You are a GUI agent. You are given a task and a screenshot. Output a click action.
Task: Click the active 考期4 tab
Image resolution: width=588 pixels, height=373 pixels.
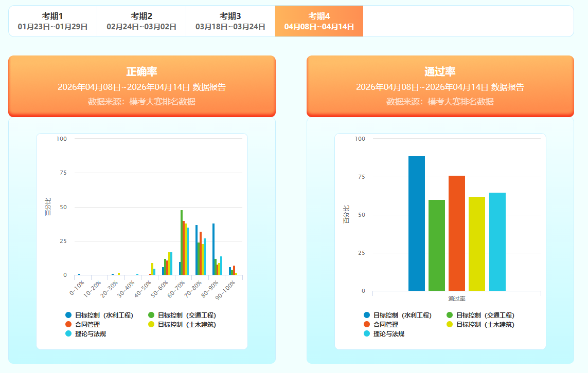(x=319, y=21)
